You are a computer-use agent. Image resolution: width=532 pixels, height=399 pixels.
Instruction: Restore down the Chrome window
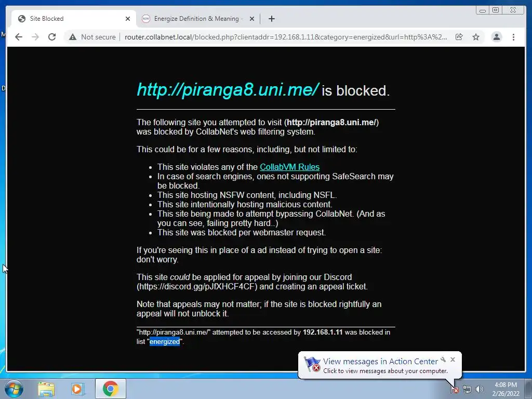(x=496, y=10)
